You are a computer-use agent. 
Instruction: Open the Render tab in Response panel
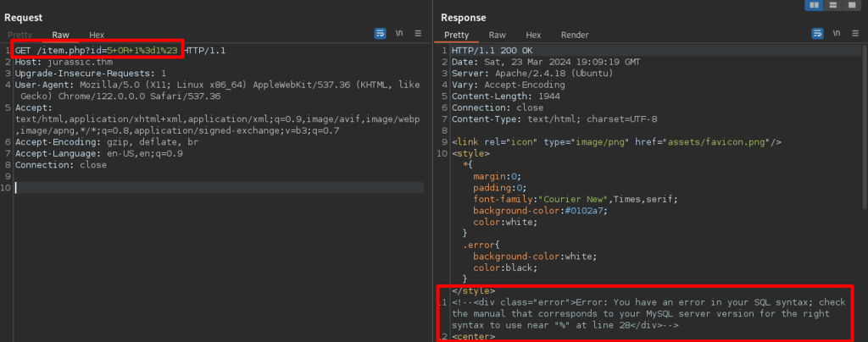[x=575, y=35]
